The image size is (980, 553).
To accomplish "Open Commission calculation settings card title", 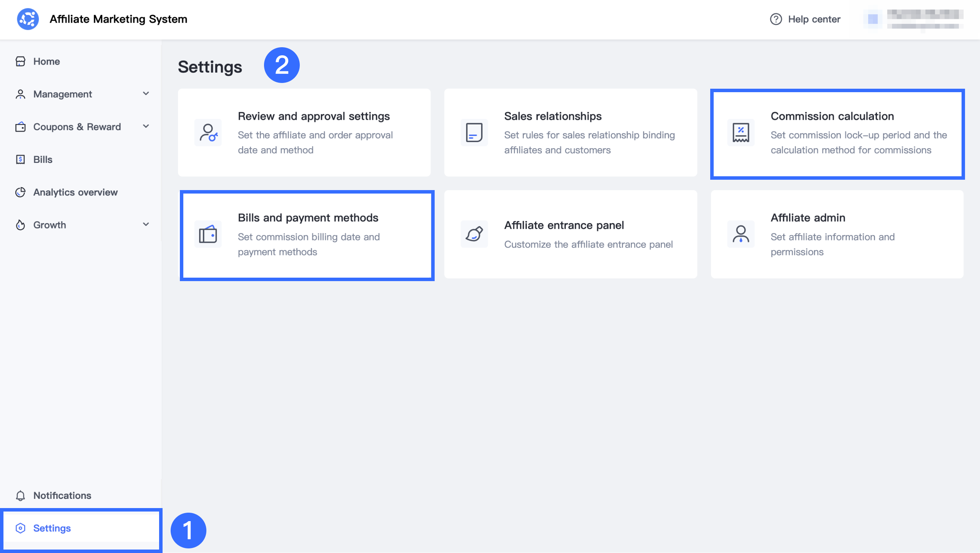I will 832,116.
